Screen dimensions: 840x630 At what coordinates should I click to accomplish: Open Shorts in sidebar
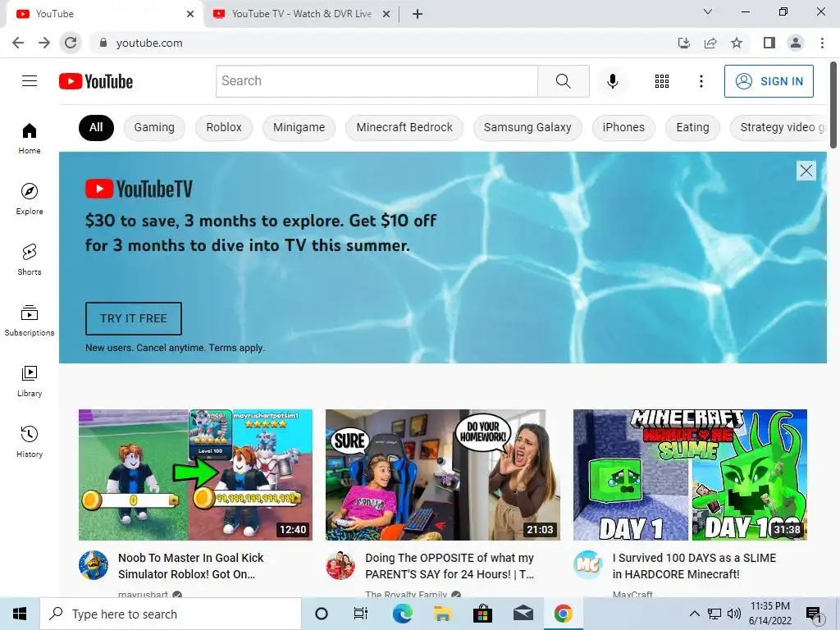pyautogui.click(x=30, y=259)
